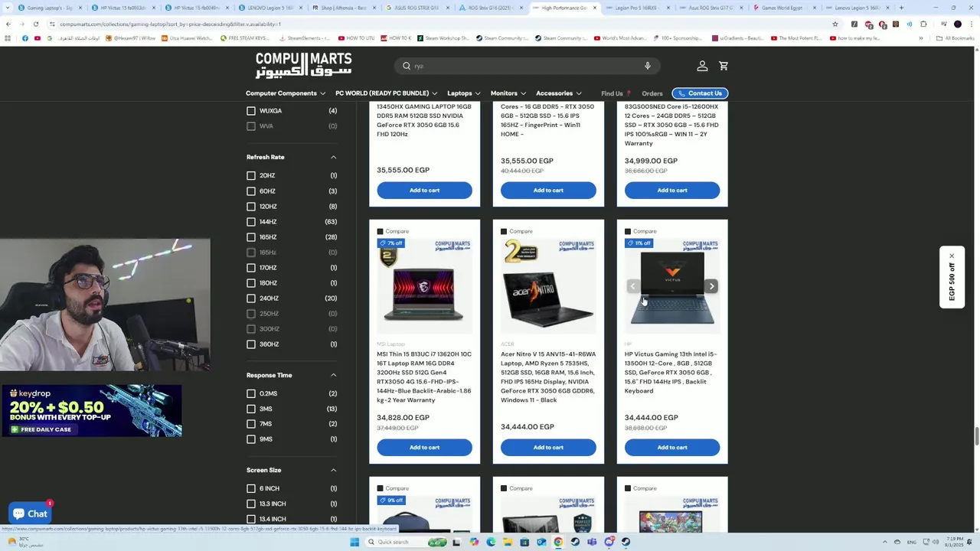Switch to the Legion Pro 5 browser tab
This screenshot has height=551, width=980.
(638, 8)
